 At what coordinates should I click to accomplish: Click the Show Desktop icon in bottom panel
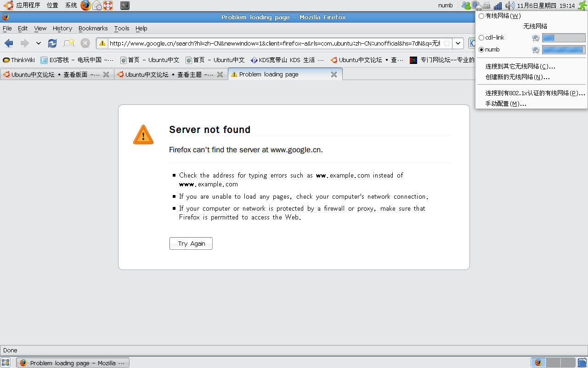pos(6,362)
